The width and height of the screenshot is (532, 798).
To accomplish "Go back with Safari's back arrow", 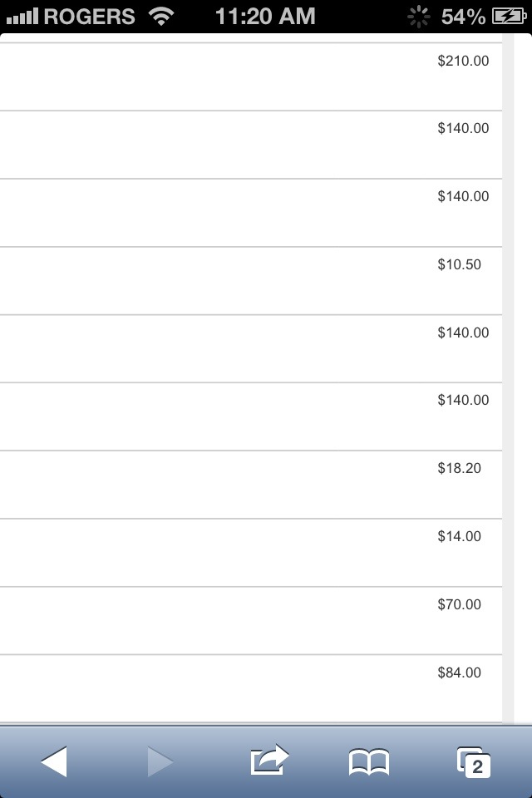I will (x=54, y=761).
